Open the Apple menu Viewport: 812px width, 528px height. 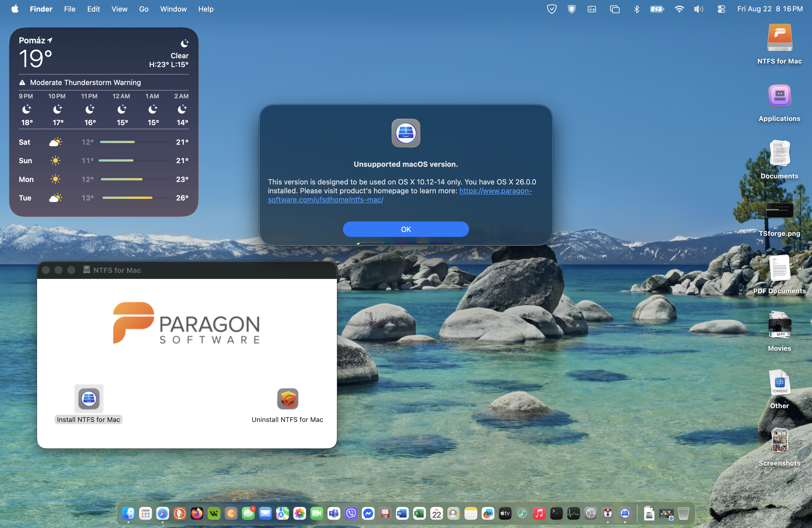(x=15, y=9)
